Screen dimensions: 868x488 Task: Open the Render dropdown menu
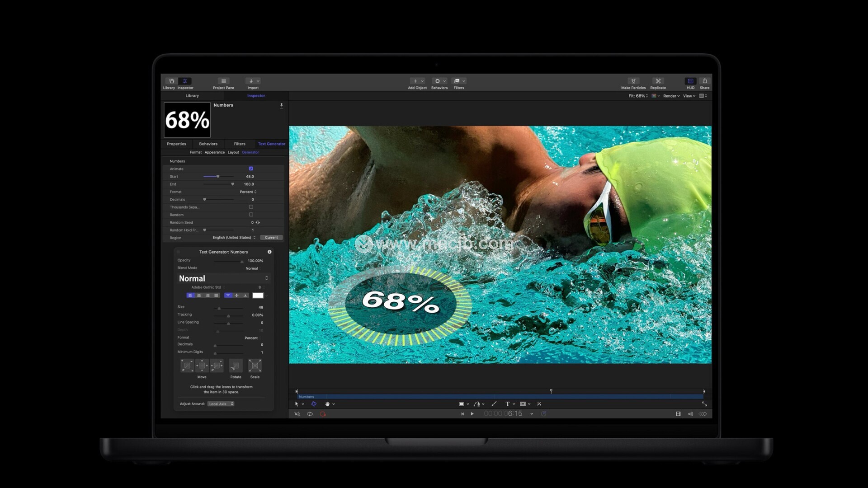tap(671, 96)
